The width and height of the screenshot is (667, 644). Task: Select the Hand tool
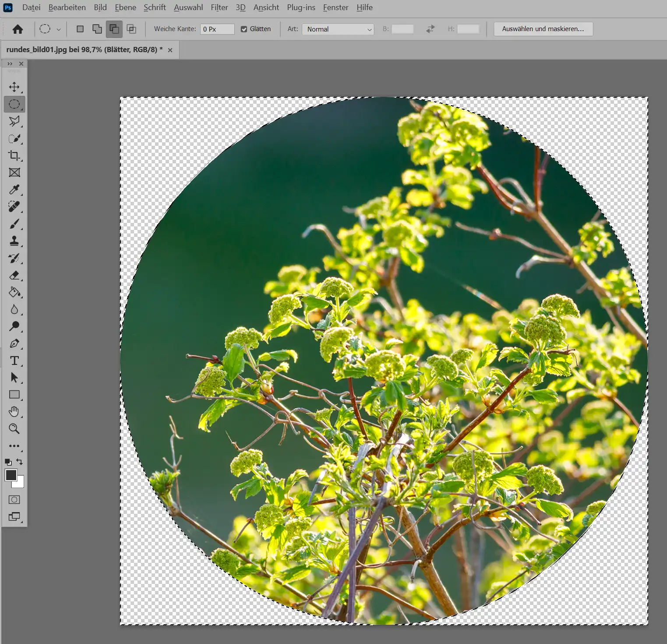14,412
